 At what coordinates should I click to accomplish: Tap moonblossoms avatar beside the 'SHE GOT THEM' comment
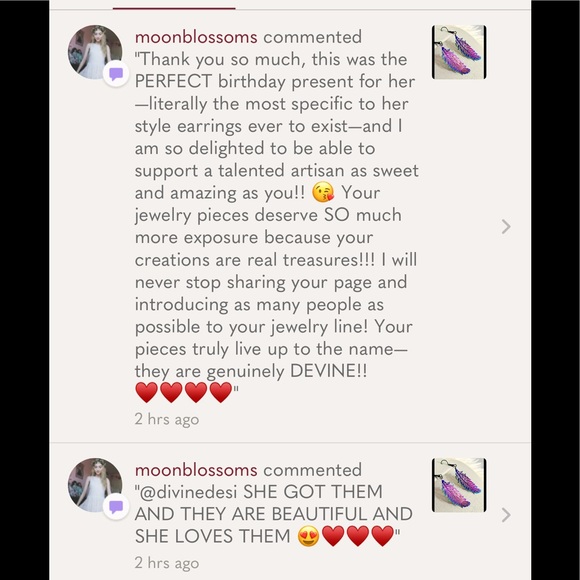pyautogui.click(x=95, y=485)
